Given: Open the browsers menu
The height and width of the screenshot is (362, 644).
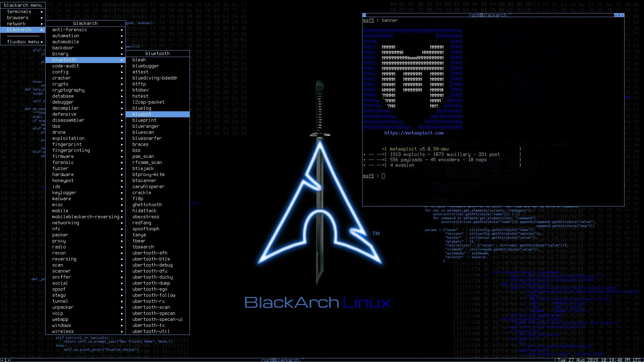Looking at the screenshot, I should [x=17, y=17].
